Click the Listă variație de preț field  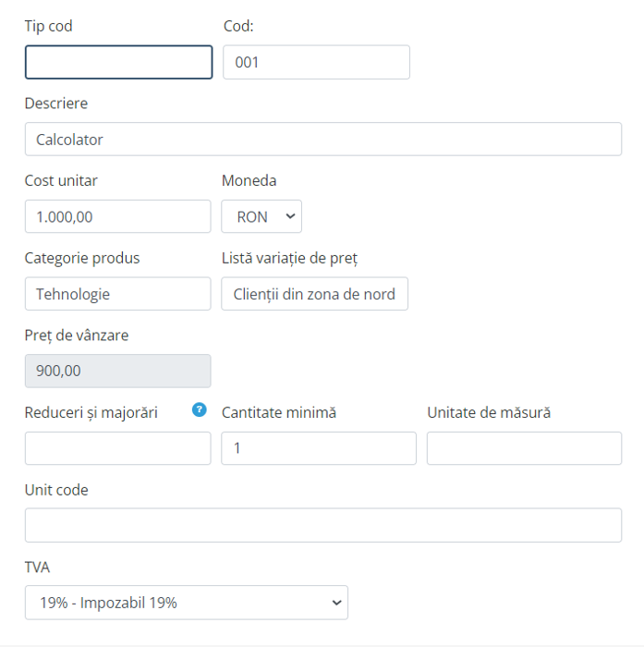[x=314, y=294]
